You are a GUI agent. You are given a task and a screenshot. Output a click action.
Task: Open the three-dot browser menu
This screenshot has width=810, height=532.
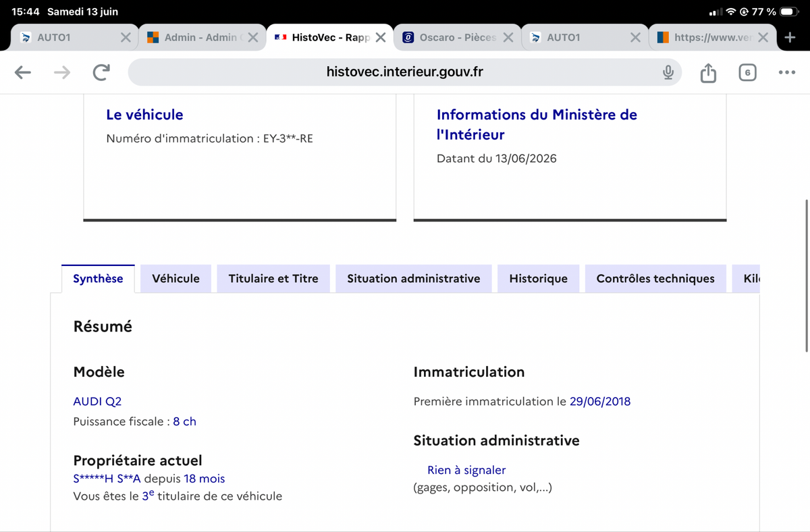tap(786, 72)
